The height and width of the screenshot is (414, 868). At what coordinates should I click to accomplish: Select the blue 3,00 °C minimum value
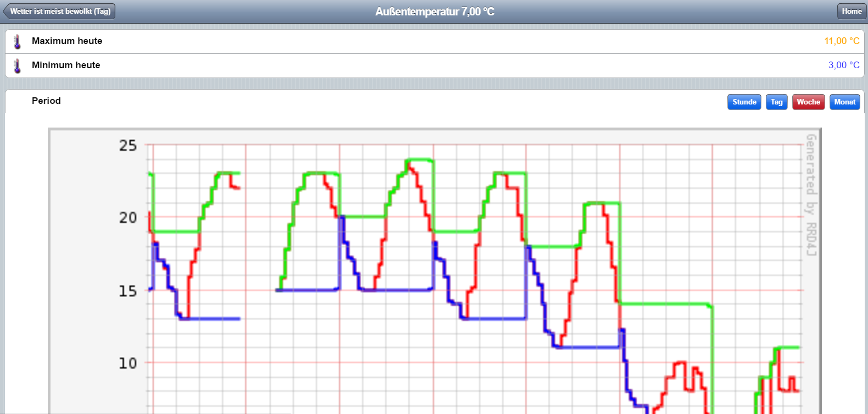point(843,65)
